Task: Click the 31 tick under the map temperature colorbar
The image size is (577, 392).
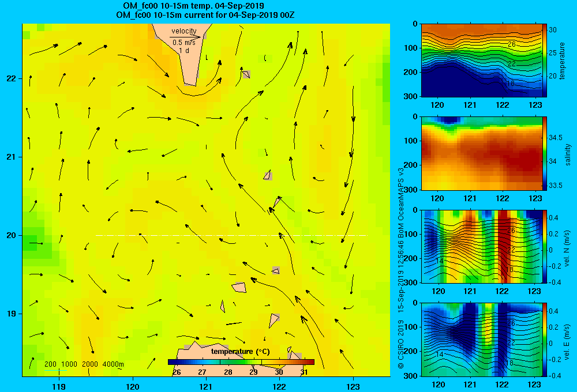Action: (x=304, y=372)
